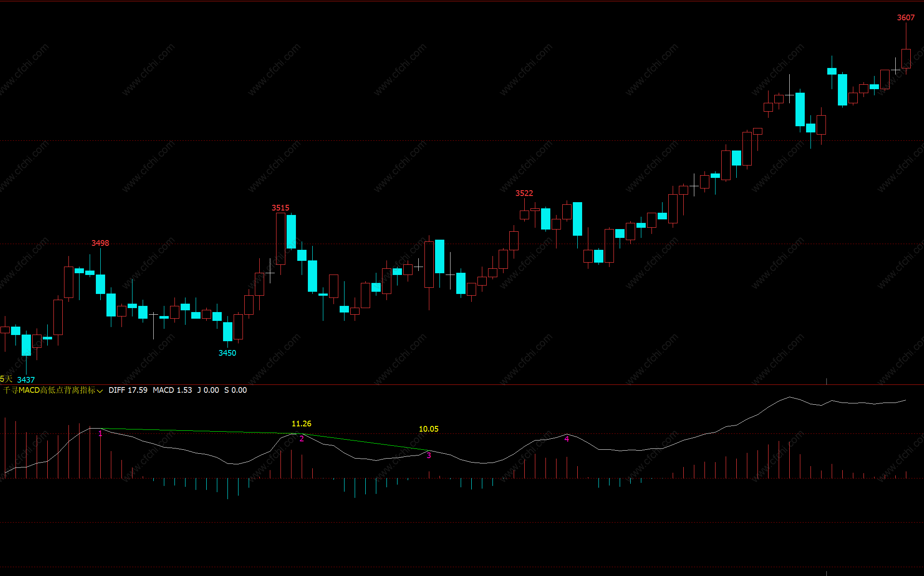Viewport: 924px width, 576px height.
Task: Click the 3607 high price label
Action: (x=905, y=18)
